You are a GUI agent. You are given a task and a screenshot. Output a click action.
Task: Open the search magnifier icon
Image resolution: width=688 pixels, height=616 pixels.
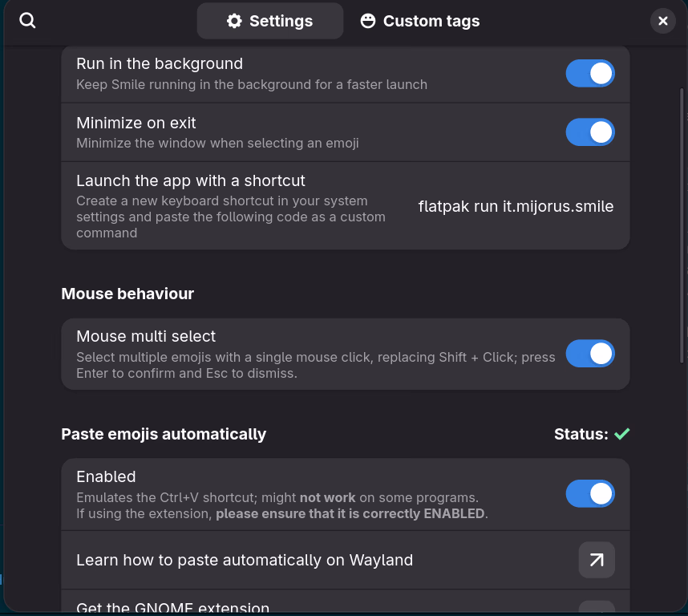[27, 21]
